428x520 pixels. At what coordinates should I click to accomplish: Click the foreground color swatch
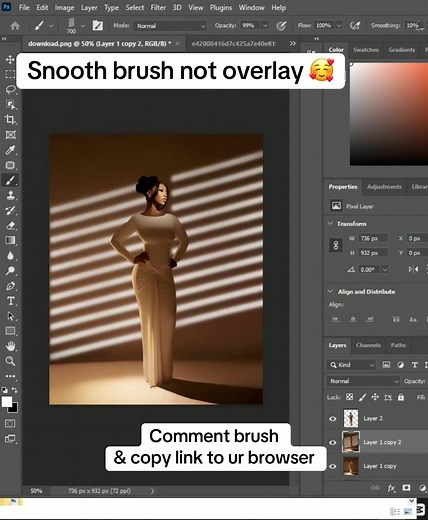6,401
